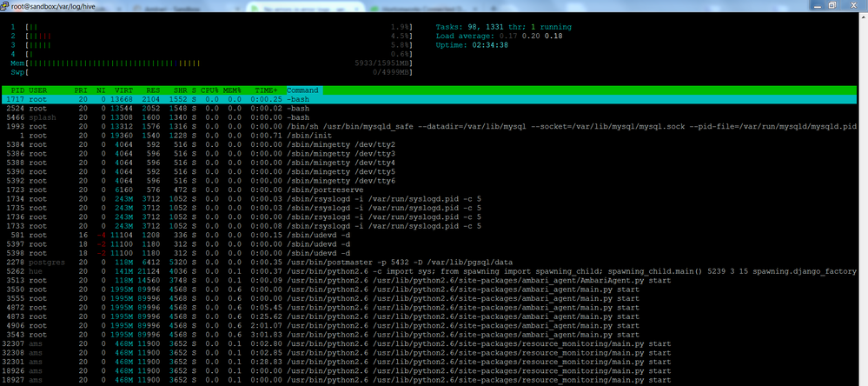The image size is (868, 386).
Task: Sort by the MEM% column header
Action: [x=233, y=90]
